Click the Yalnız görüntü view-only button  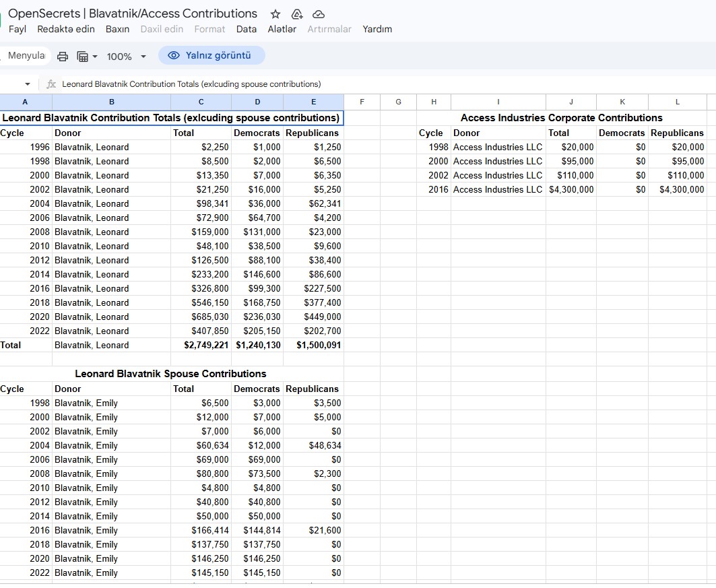click(211, 55)
